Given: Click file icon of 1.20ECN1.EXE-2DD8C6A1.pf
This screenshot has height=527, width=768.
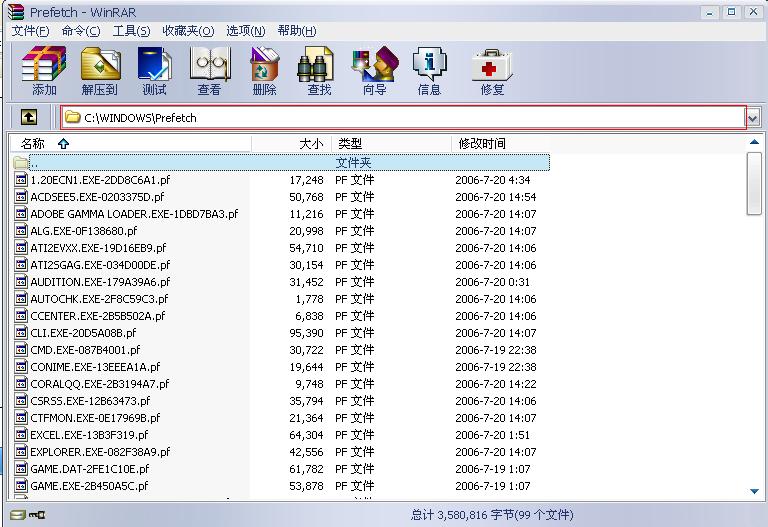Looking at the screenshot, I should click(x=21, y=180).
